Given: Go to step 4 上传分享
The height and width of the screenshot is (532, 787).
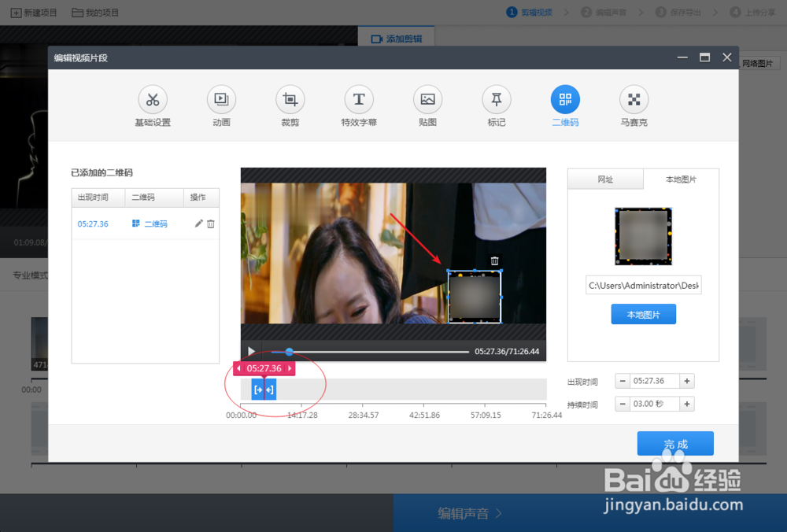Looking at the screenshot, I should point(753,12).
